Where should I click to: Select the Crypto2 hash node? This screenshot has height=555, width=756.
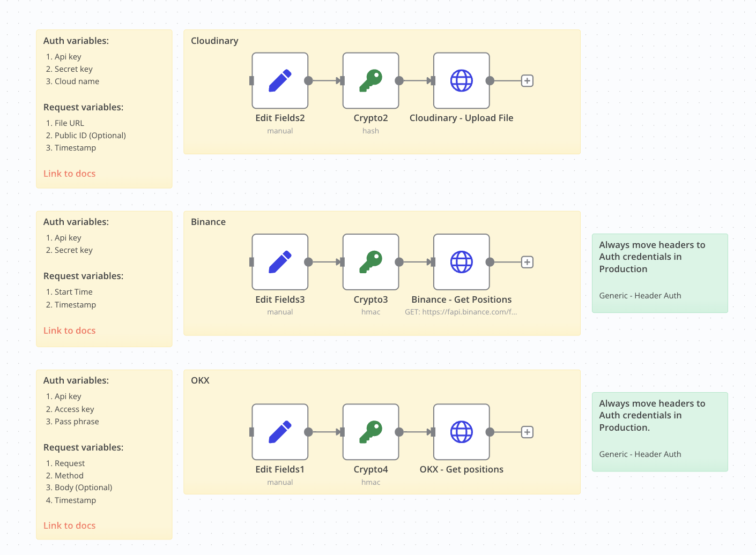370,80
